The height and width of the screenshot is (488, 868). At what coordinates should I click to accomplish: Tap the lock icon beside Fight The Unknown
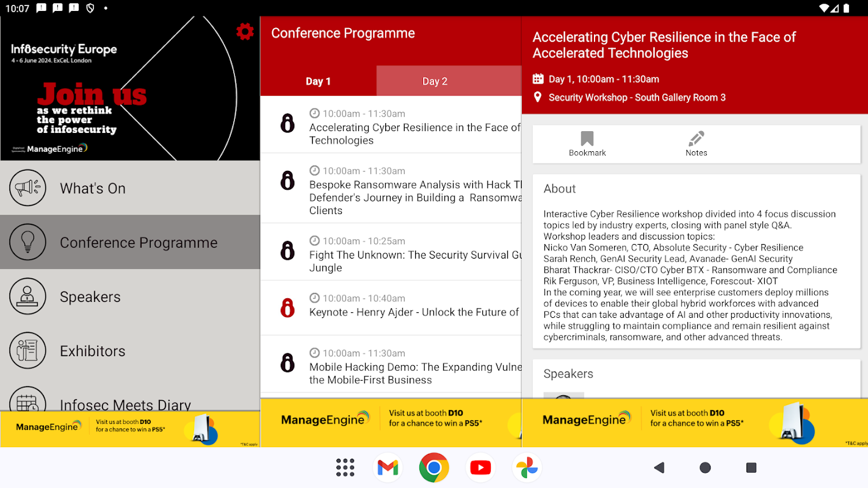point(288,251)
